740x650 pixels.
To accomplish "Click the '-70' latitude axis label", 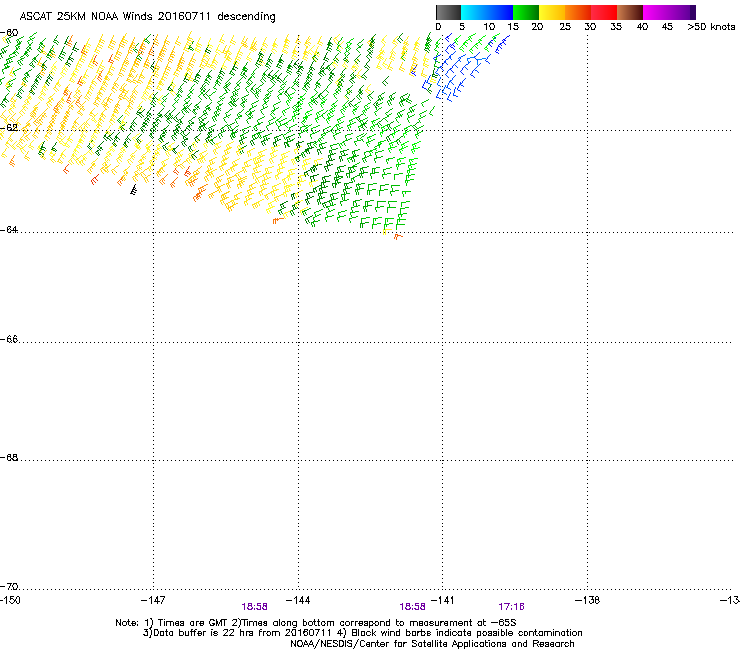I will [x=9, y=586].
